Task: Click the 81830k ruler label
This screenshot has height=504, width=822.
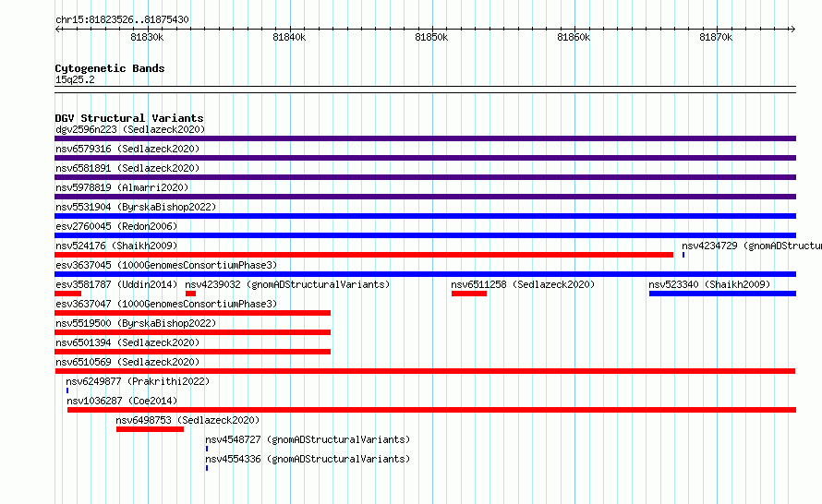Action: (x=147, y=37)
